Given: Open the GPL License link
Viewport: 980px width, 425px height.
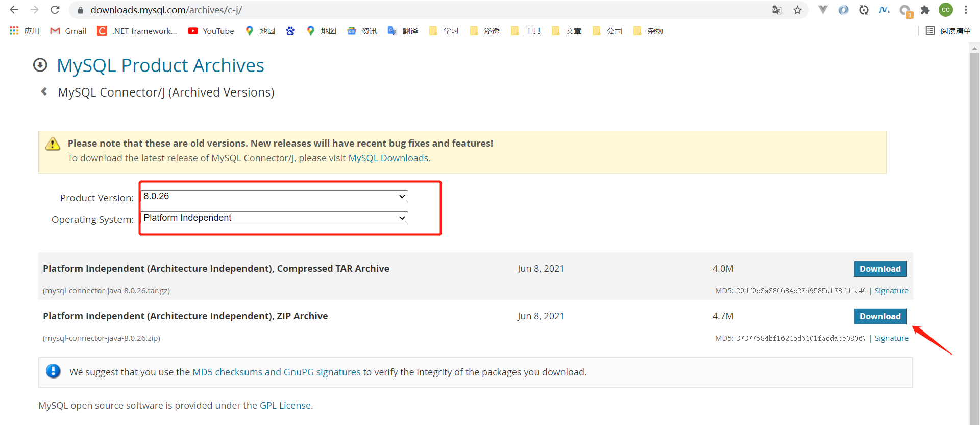Looking at the screenshot, I should pos(285,406).
